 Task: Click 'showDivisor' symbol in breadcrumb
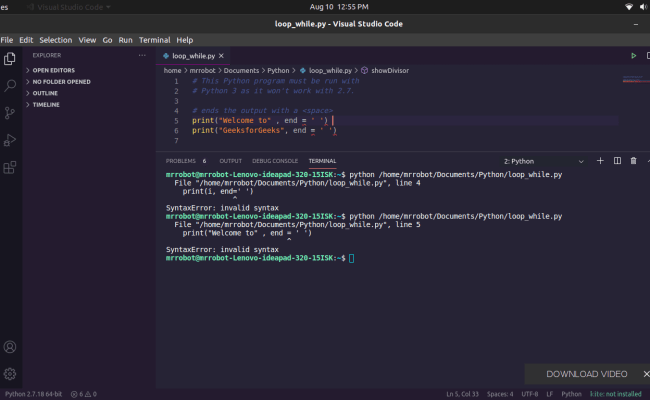(390, 70)
